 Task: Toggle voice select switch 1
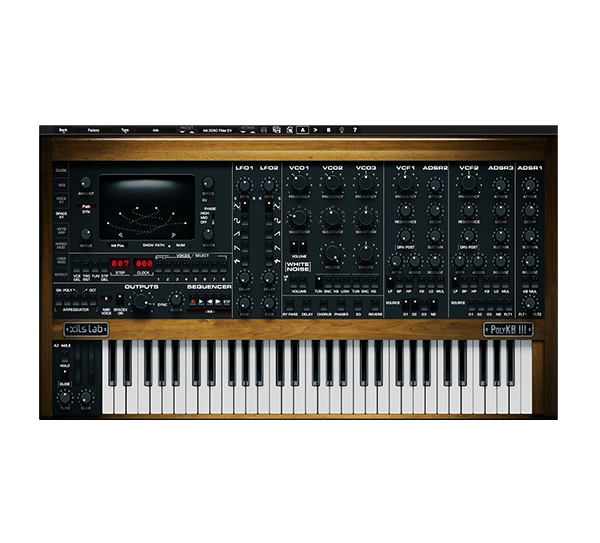pyautogui.click(x=159, y=267)
